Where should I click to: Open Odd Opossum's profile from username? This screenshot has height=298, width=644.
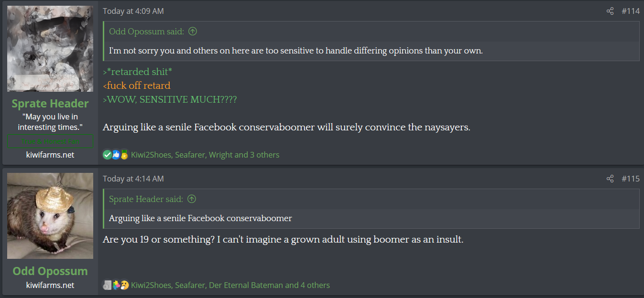coord(50,271)
